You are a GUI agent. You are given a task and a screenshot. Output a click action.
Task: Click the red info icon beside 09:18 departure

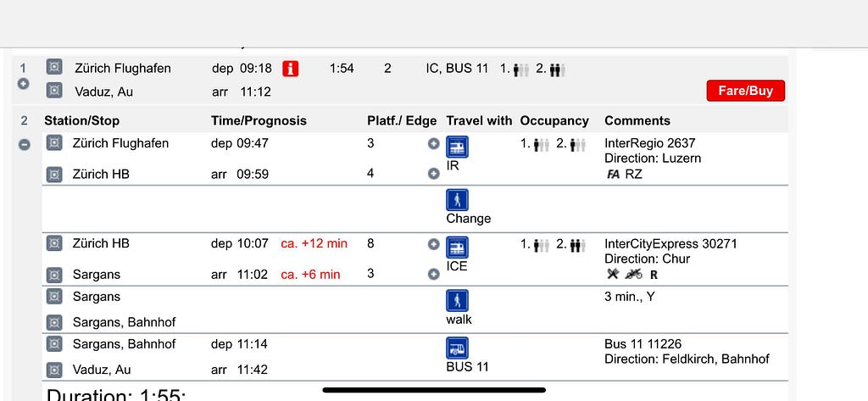pyautogui.click(x=291, y=69)
